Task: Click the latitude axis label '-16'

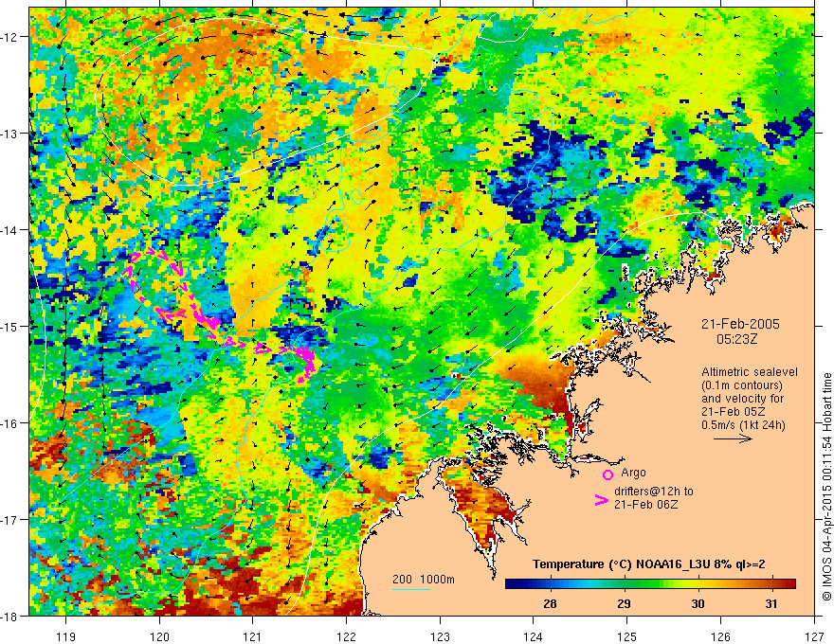Action: pyautogui.click(x=9, y=423)
